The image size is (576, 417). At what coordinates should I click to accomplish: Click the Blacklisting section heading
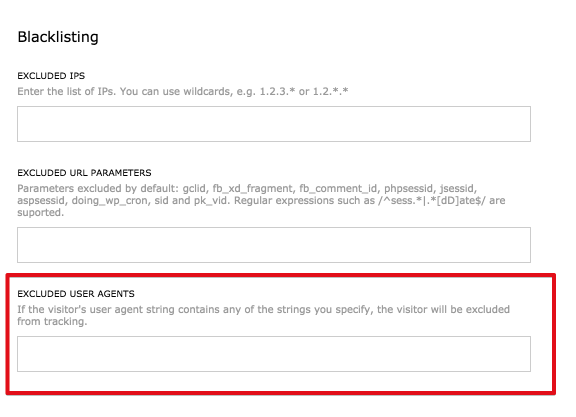tap(58, 37)
